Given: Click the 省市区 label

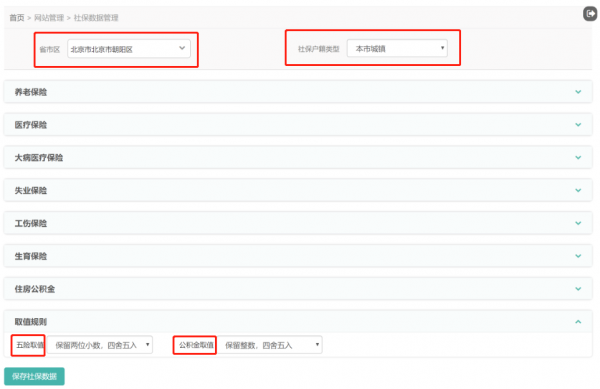Looking at the screenshot, I should coord(50,49).
